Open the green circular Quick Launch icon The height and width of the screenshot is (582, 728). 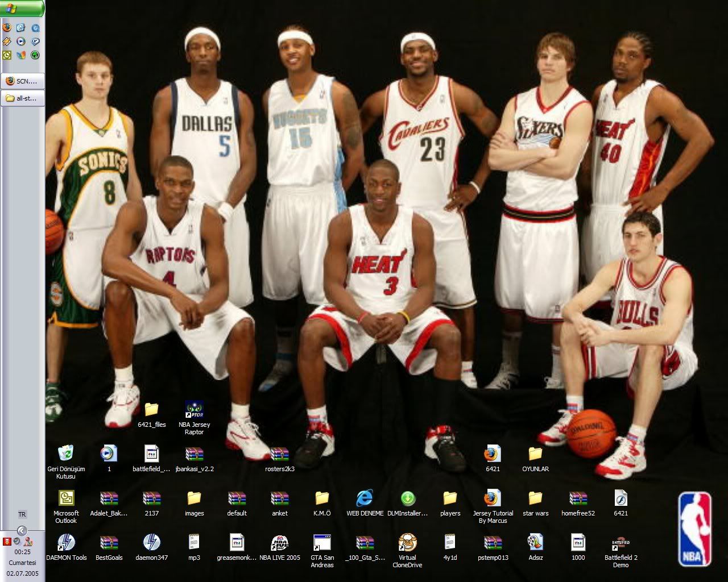pyautogui.click(x=35, y=55)
